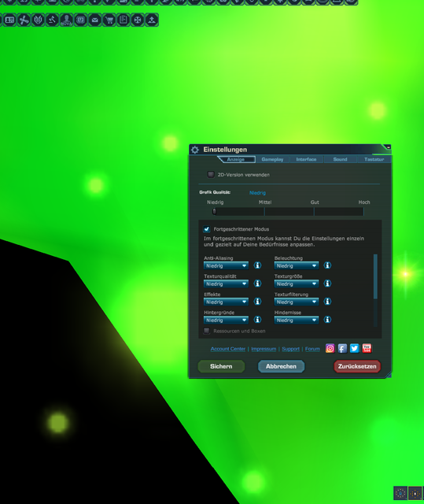Open the Twitter social icon
The height and width of the screenshot is (504, 424).
tap(354, 348)
